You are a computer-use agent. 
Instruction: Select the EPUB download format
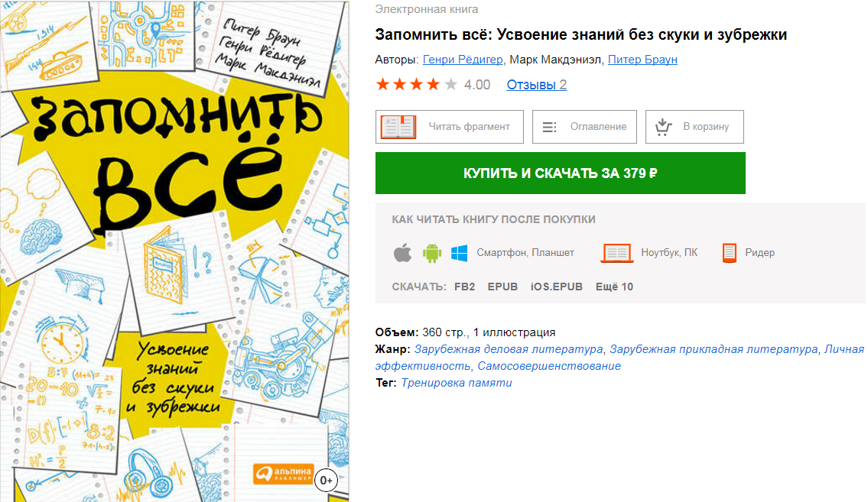click(x=502, y=287)
